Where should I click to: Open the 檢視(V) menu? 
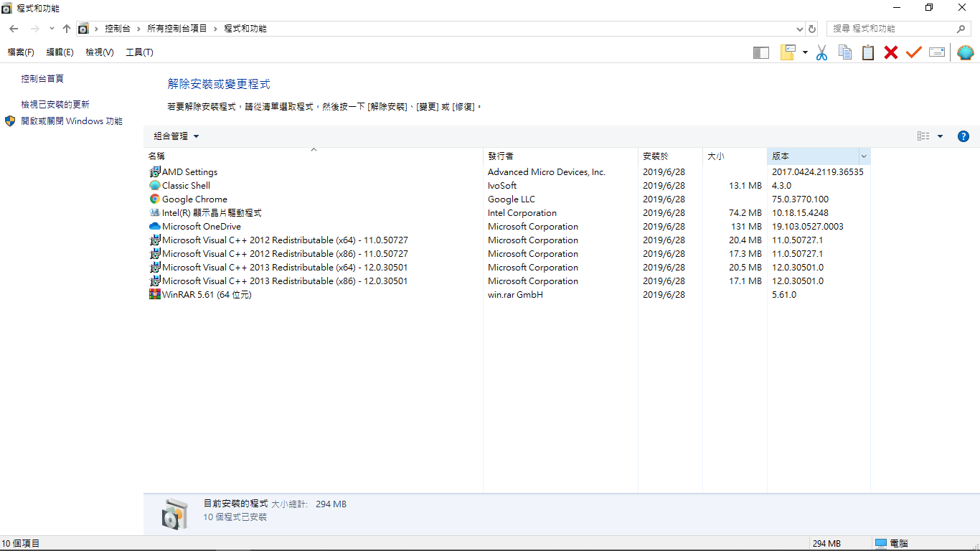(100, 52)
